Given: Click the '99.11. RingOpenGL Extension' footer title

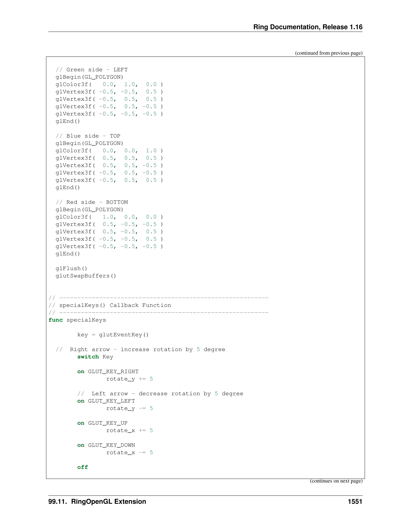Looking at the screenshot, I should pos(97,501).
